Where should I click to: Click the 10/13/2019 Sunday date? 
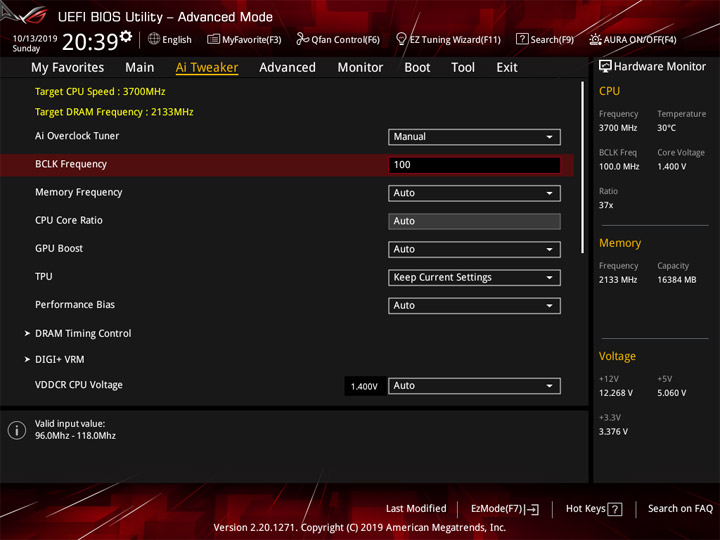click(x=35, y=43)
